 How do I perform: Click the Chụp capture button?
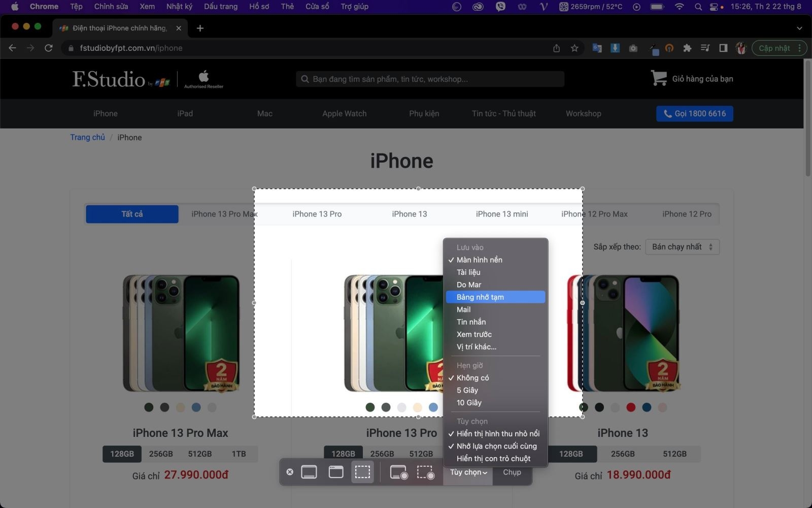click(x=512, y=472)
